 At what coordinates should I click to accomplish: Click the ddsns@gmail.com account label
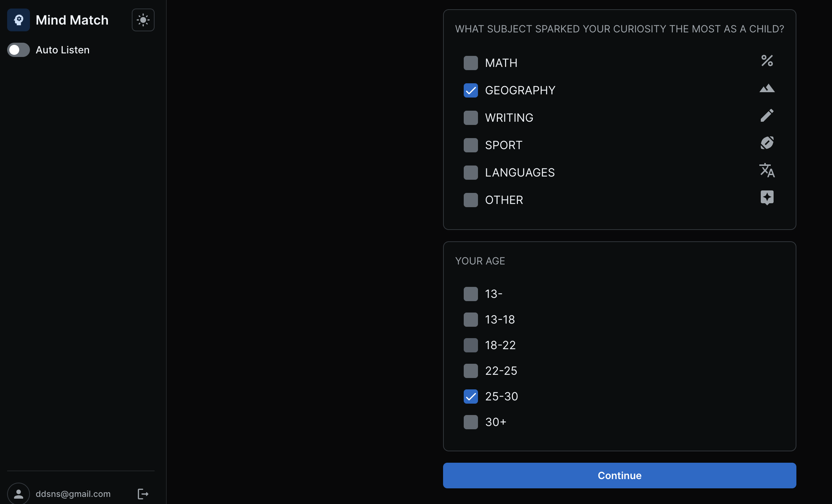coord(73,494)
